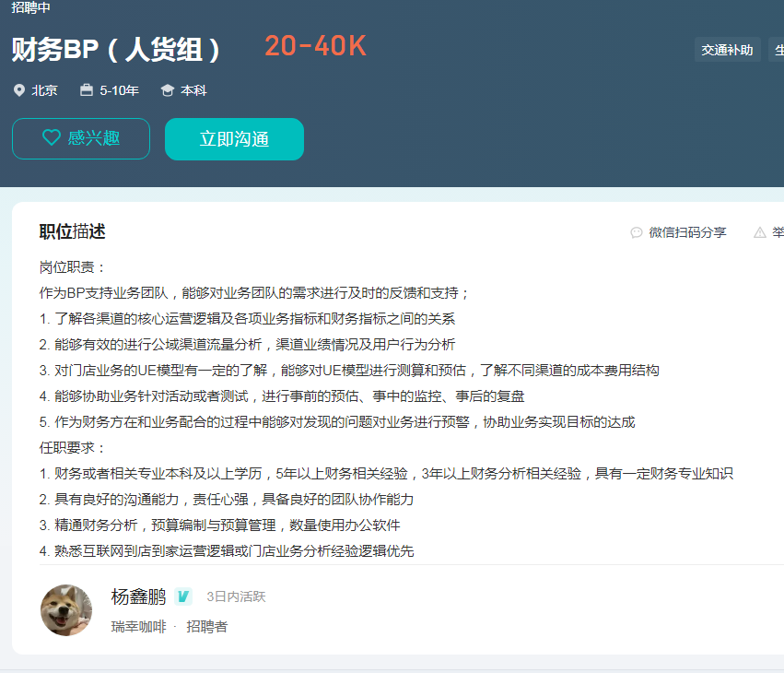Image resolution: width=784 pixels, height=673 pixels.
Task: Click the location pin icon beside 北京
Action: tap(19, 90)
